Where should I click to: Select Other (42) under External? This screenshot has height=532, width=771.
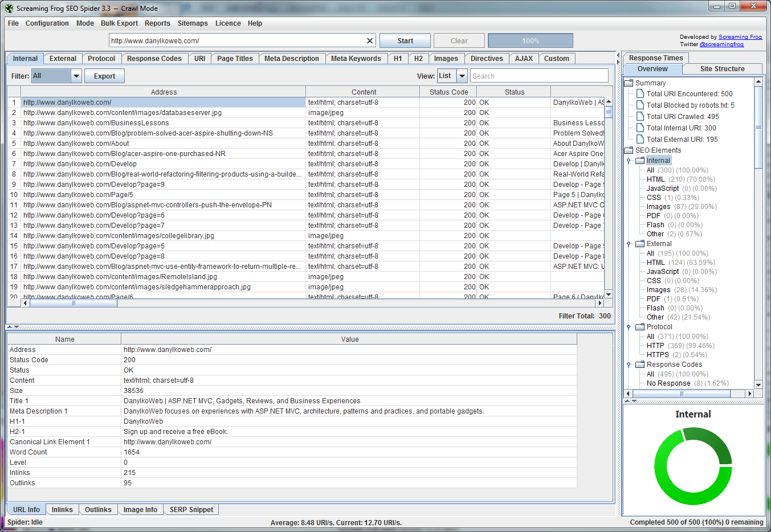(x=678, y=317)
